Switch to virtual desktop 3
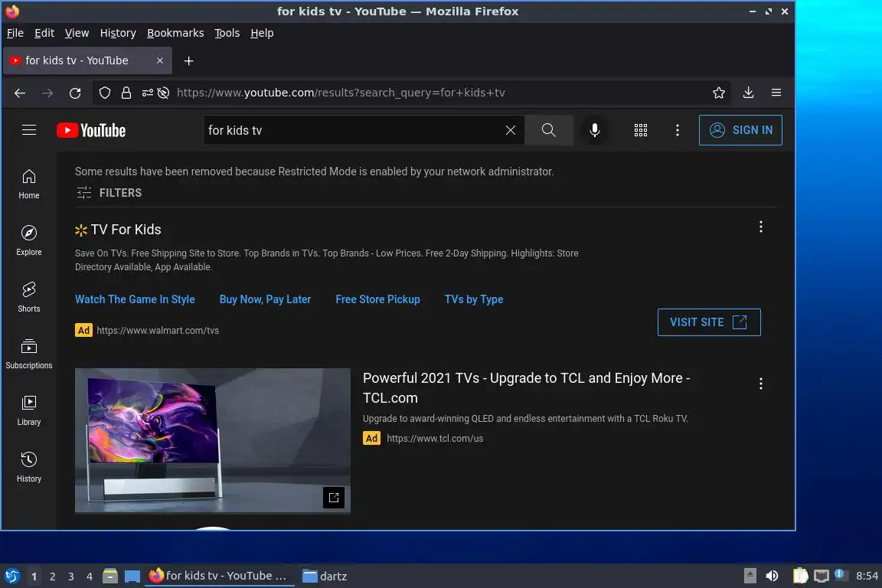 pos(71,577)
